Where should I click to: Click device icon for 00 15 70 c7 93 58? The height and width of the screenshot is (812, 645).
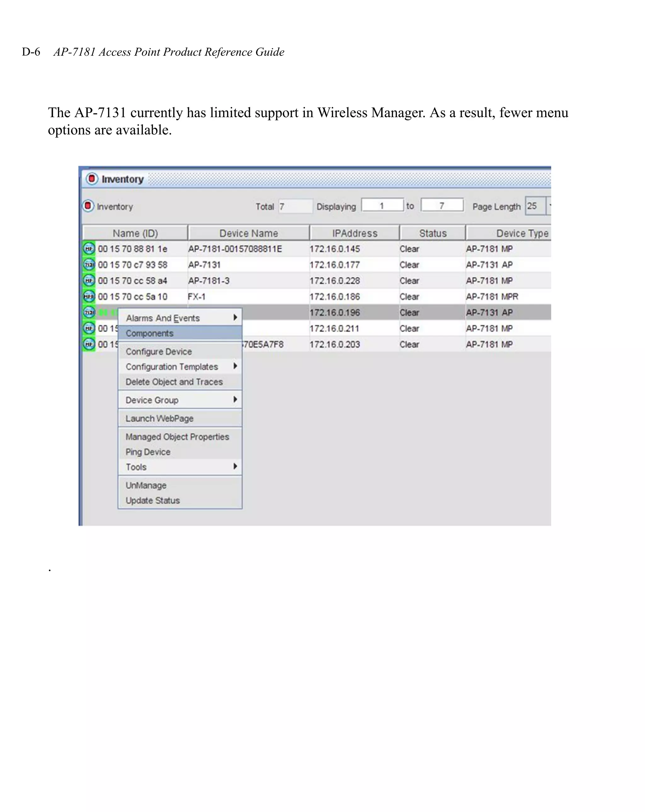pyautogui.click(x=89, y=264)
